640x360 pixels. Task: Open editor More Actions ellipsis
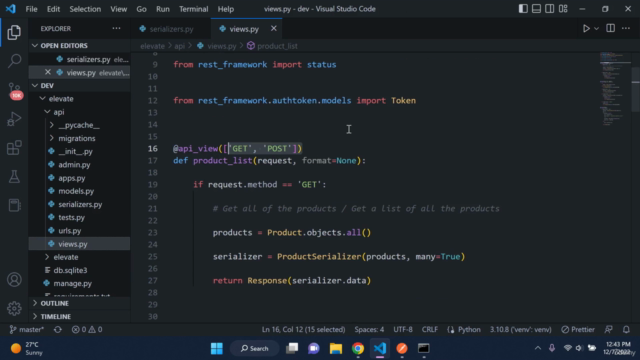click(626, 28)
